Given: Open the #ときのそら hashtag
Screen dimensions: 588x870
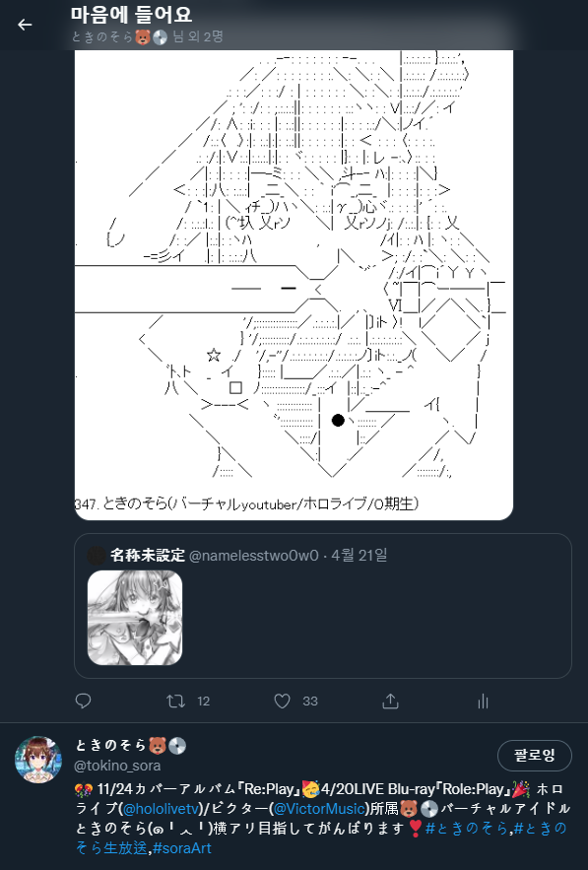Looking at the screenshot, I should [x=467, y=828].
